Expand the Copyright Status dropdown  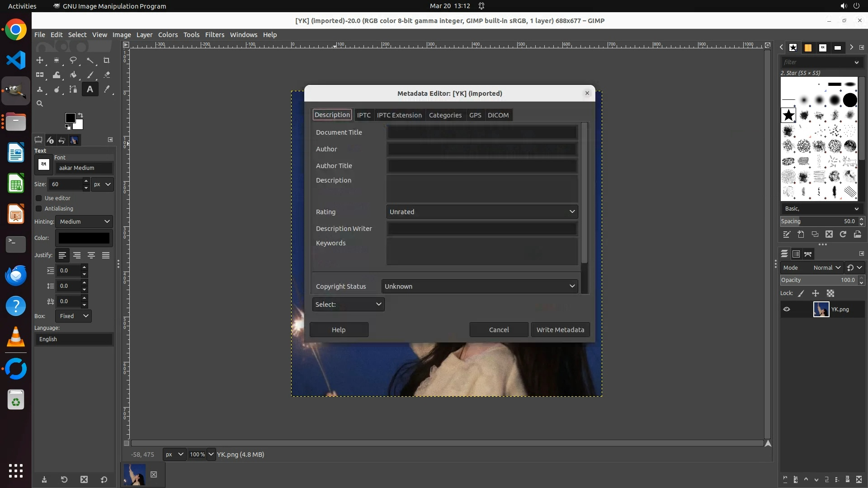point(479,286)
